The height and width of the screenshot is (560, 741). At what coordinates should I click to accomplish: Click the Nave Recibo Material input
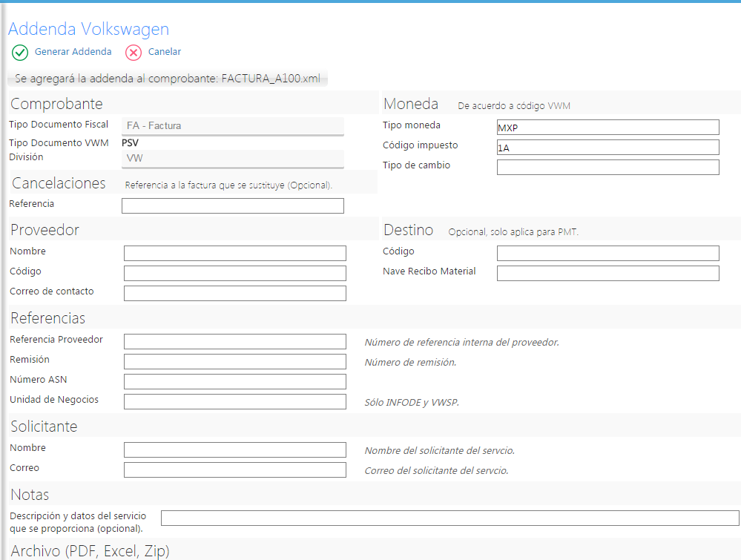coord(607,274)
